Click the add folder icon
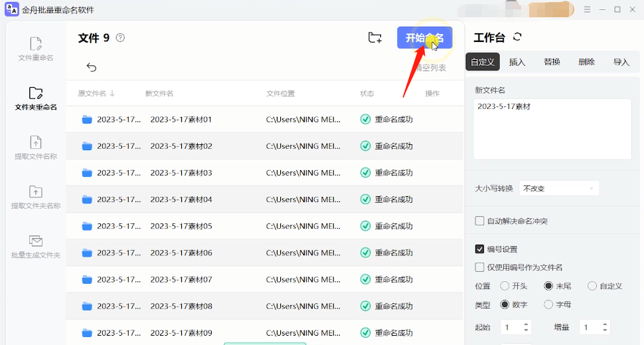The width and height of the screenshot is (644, 345). click(374, 38)
